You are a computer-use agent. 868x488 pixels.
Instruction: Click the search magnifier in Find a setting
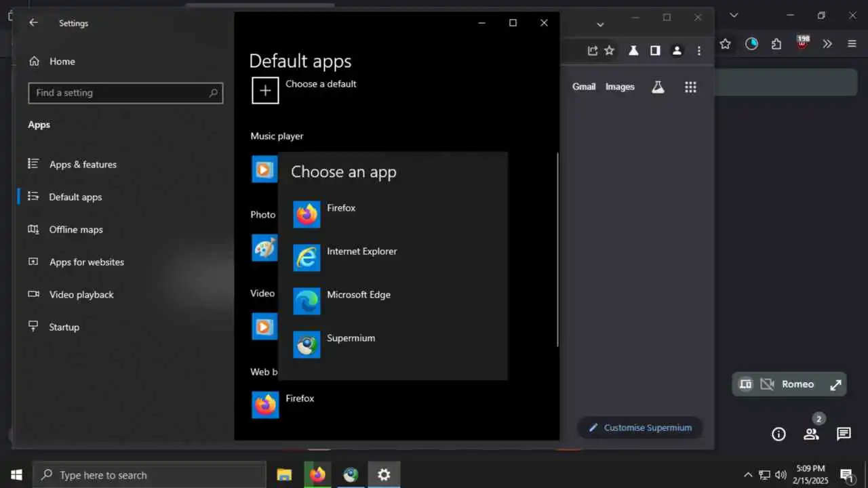click(x=213, y=93)
